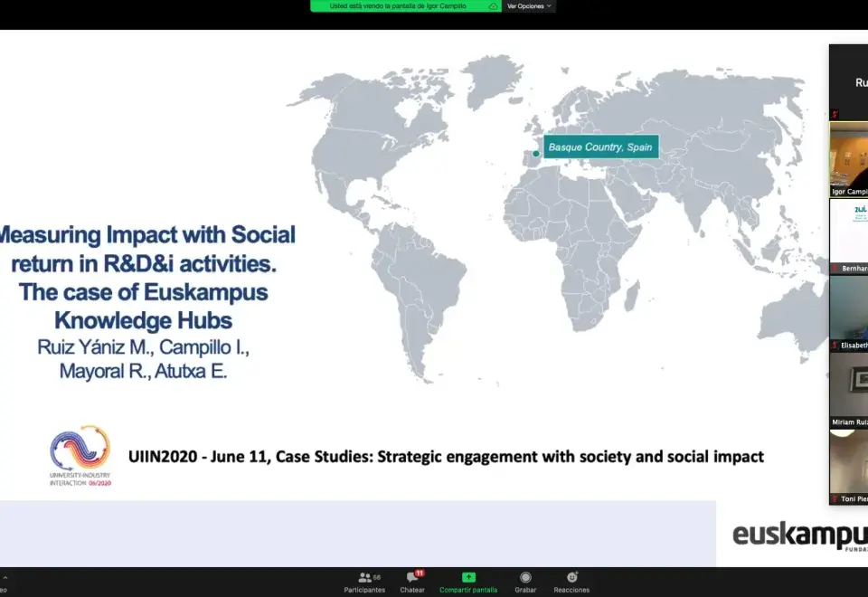Select Bernhard's video thumbnail

tap(849, 236)
